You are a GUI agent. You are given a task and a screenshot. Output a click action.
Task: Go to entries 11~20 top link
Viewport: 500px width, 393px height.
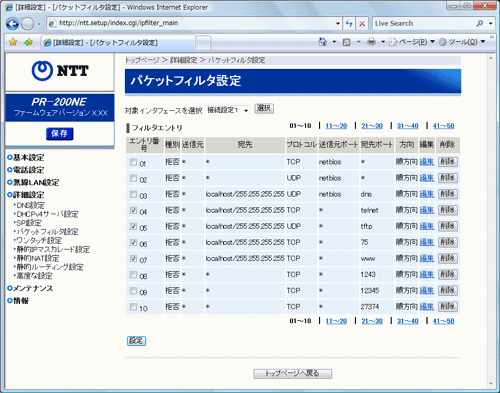(336, 126)
